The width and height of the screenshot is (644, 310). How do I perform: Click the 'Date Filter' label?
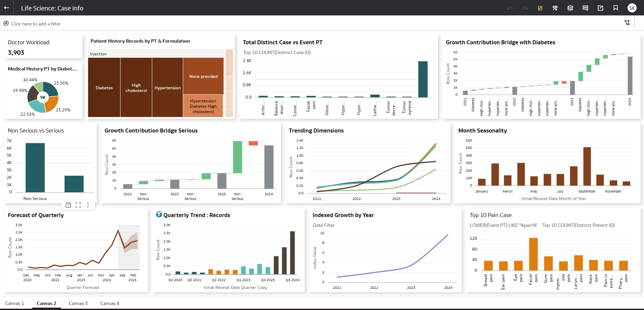[x=324, y=225]
